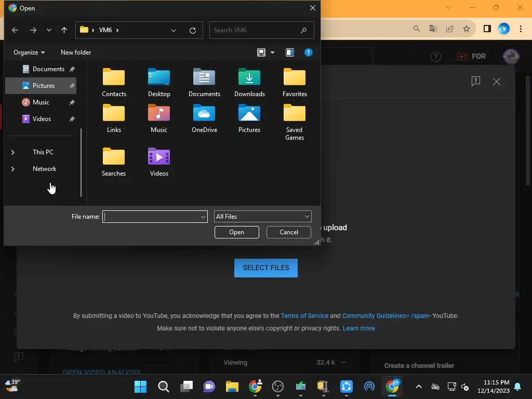Open the Links folder
Image resolution: width=532 pixels, height=399 pixels.
click(114, 118)
